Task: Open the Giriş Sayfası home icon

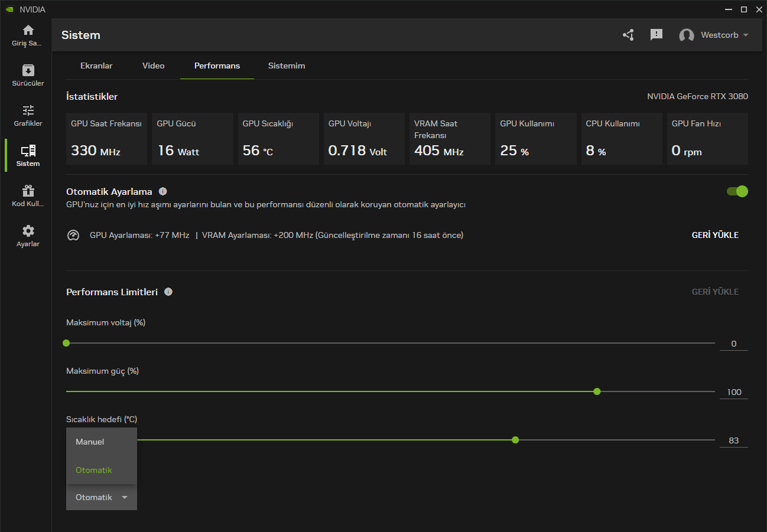Action: (x=28, y=31)
